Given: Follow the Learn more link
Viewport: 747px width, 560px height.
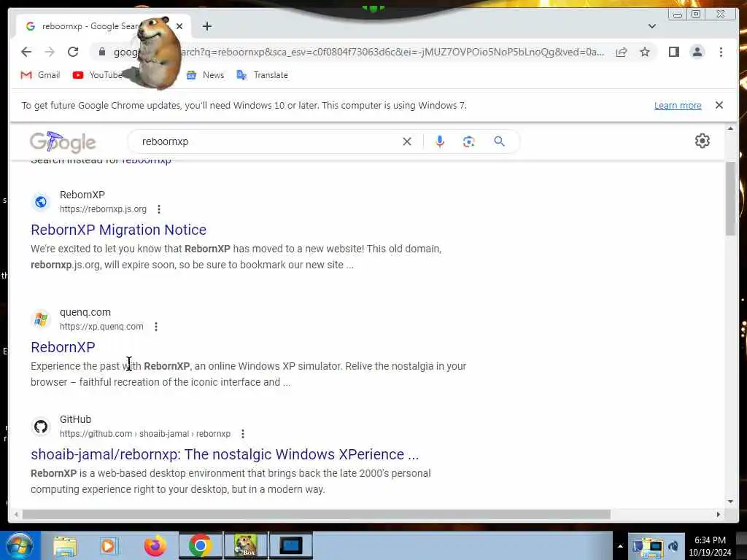Looking at the screenshot, I should [678, 106].
